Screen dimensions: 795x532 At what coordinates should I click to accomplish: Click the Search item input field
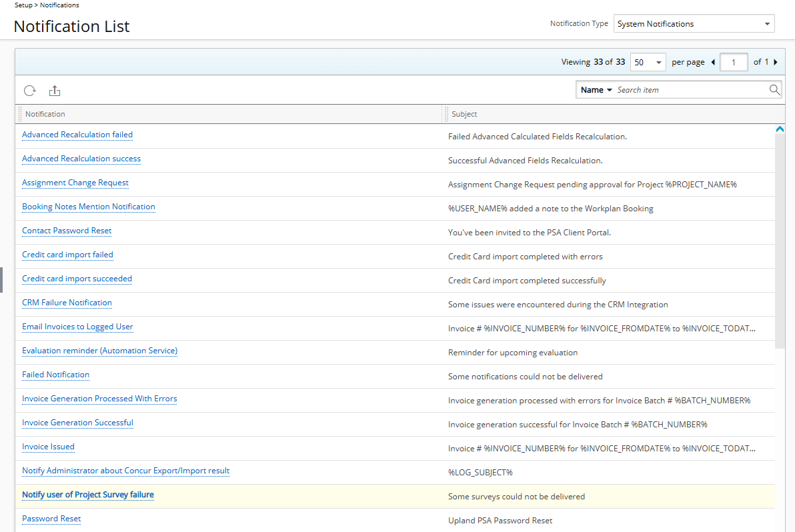[x=692, y=90]
